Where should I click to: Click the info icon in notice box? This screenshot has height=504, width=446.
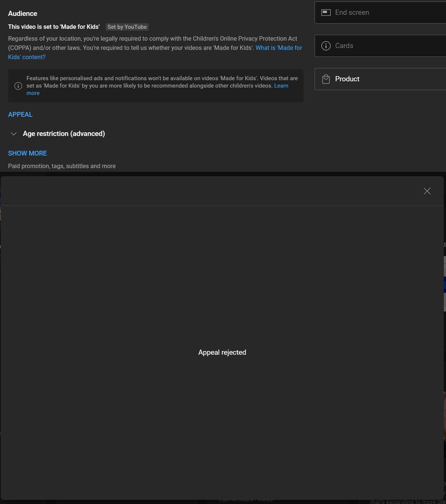click(18, 86)
